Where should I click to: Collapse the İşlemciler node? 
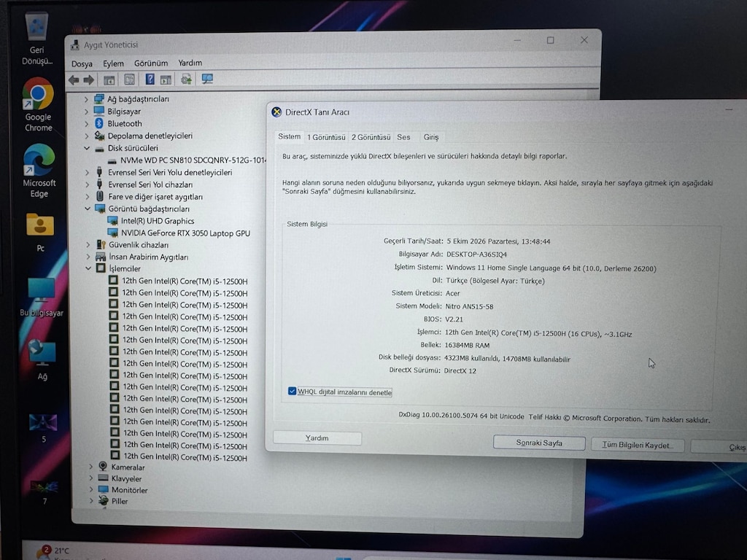88,268
